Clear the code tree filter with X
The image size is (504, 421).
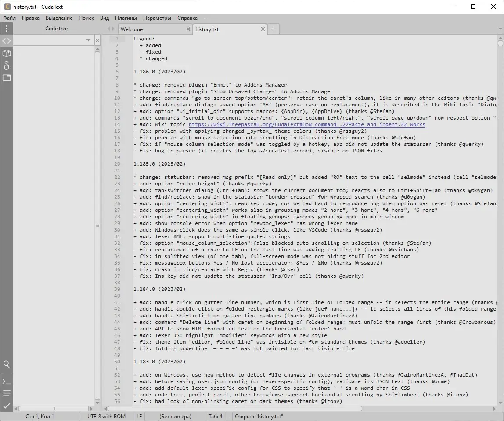97,40
